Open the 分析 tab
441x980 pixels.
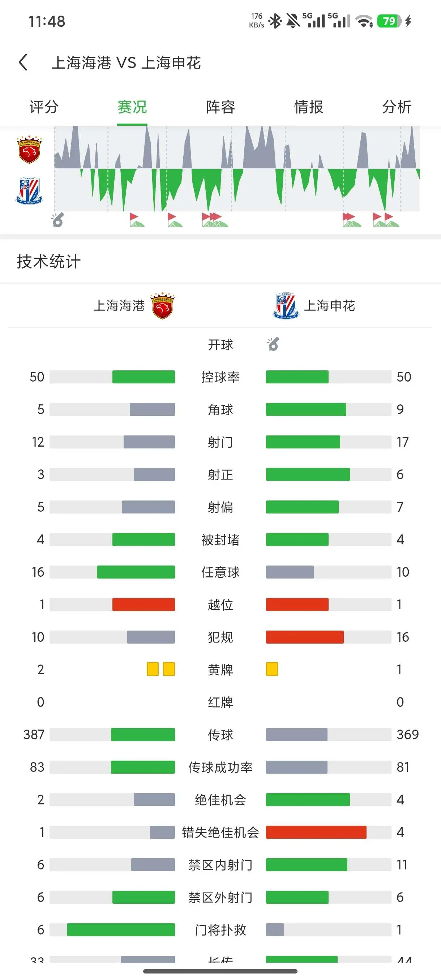pos(397,107)
